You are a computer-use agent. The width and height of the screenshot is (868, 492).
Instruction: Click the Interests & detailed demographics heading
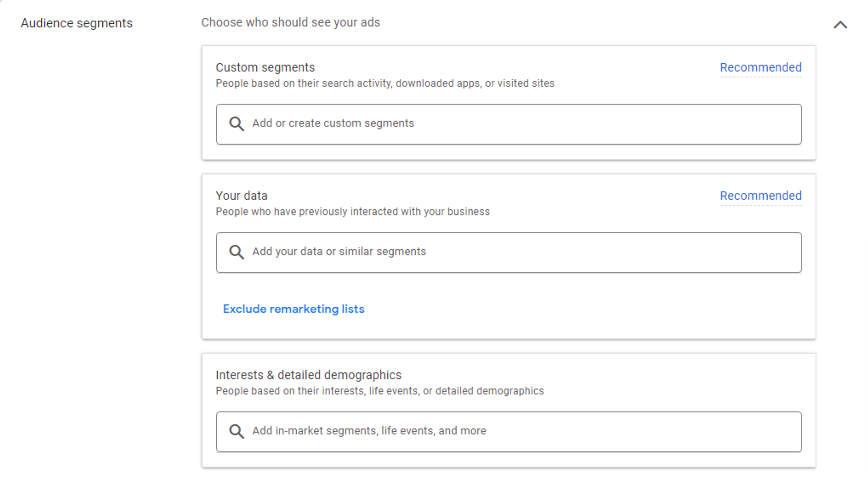[x=308, y=375]
